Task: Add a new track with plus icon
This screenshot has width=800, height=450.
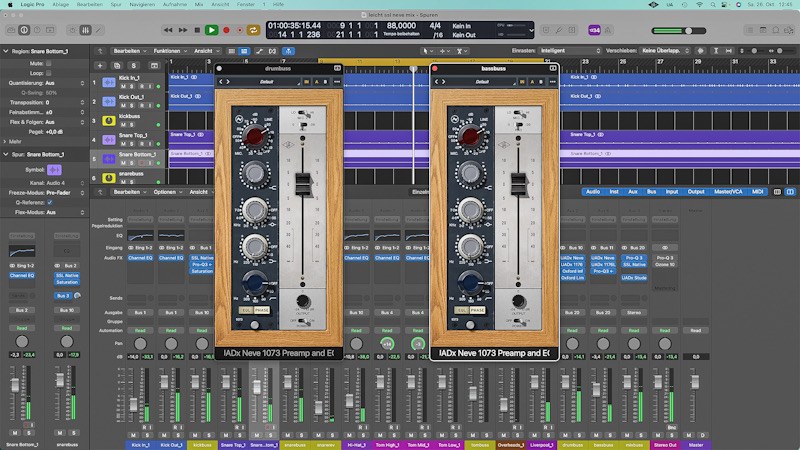Action: tap(100, 66)
